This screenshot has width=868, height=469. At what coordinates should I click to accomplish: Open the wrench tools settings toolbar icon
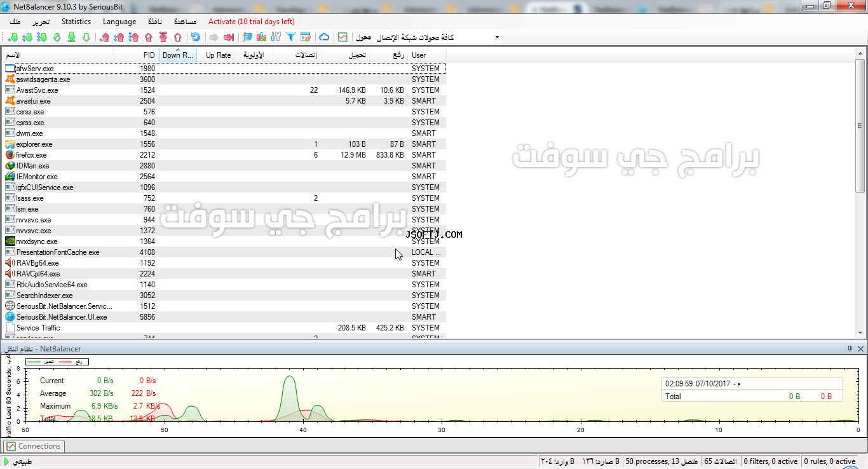tap(276, 37)
